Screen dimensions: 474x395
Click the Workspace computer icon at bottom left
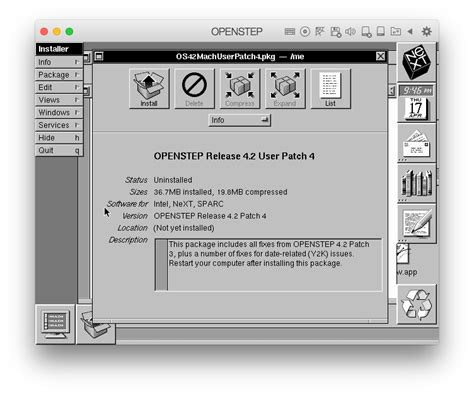pyautogui.click(x=55, y=324)
